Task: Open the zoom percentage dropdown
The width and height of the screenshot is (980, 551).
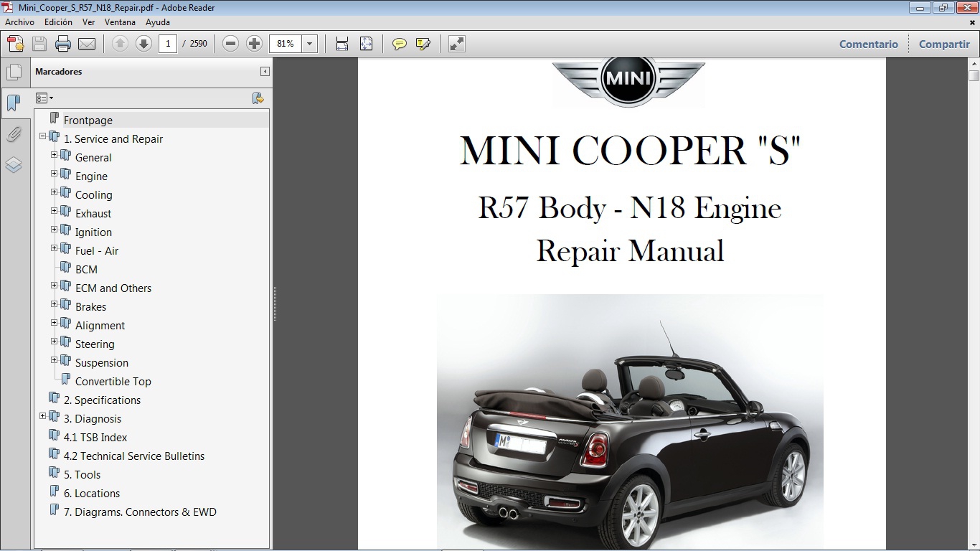Action: point(309,43)
